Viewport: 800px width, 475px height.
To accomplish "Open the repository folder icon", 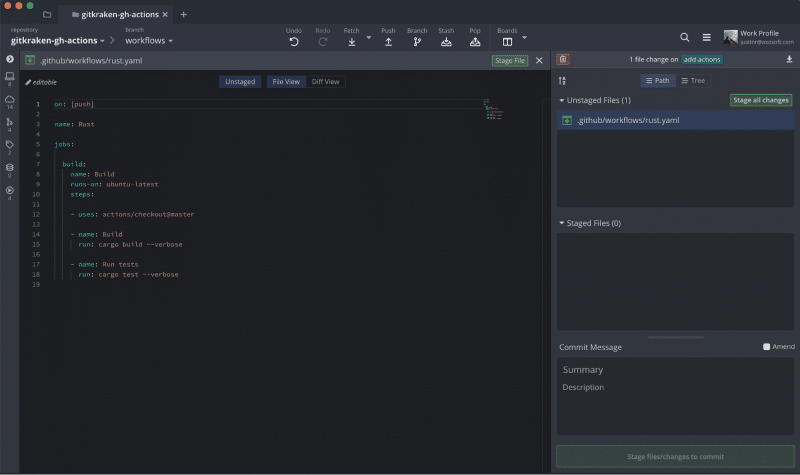I will 47,14.
